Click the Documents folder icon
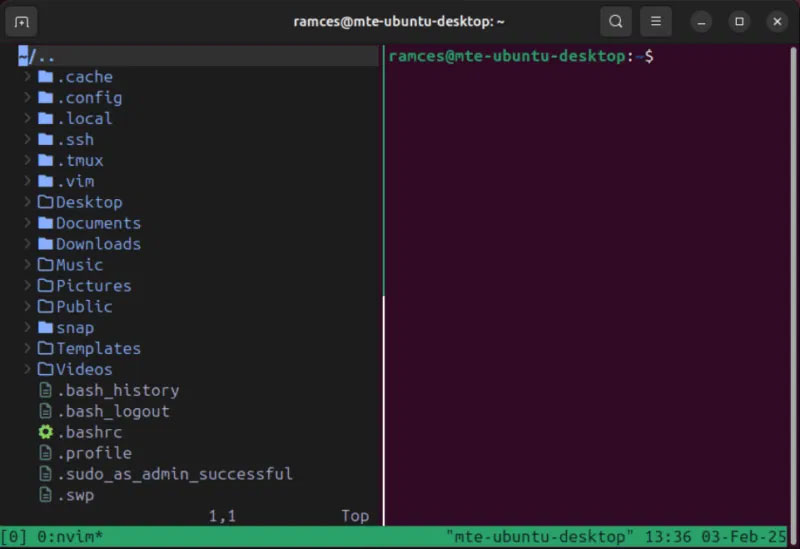800x549 pixels. click(45, 223)
